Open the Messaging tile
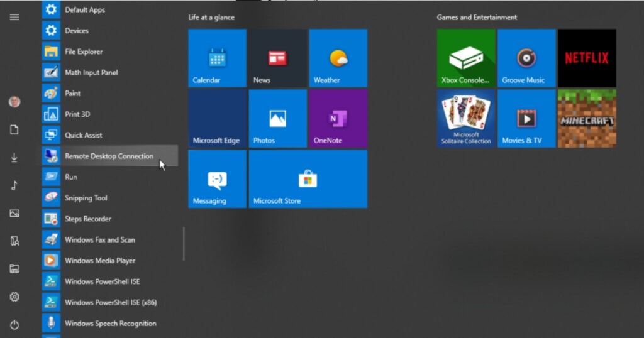 click(x=217, y=179)
